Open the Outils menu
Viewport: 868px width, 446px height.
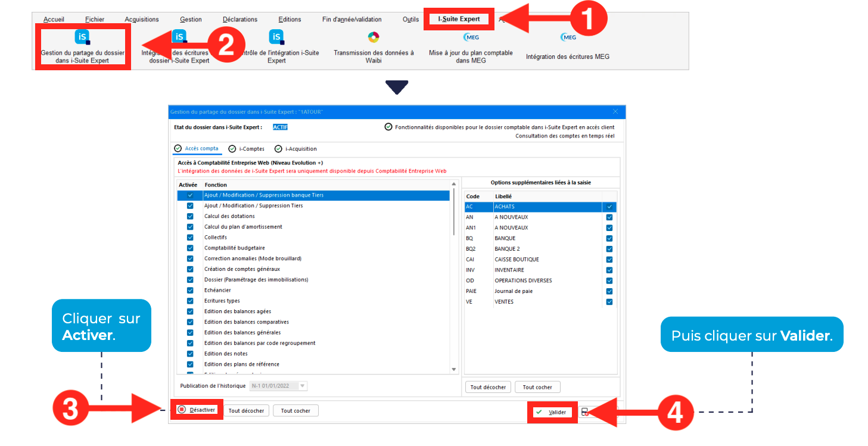tap(410, 20)
